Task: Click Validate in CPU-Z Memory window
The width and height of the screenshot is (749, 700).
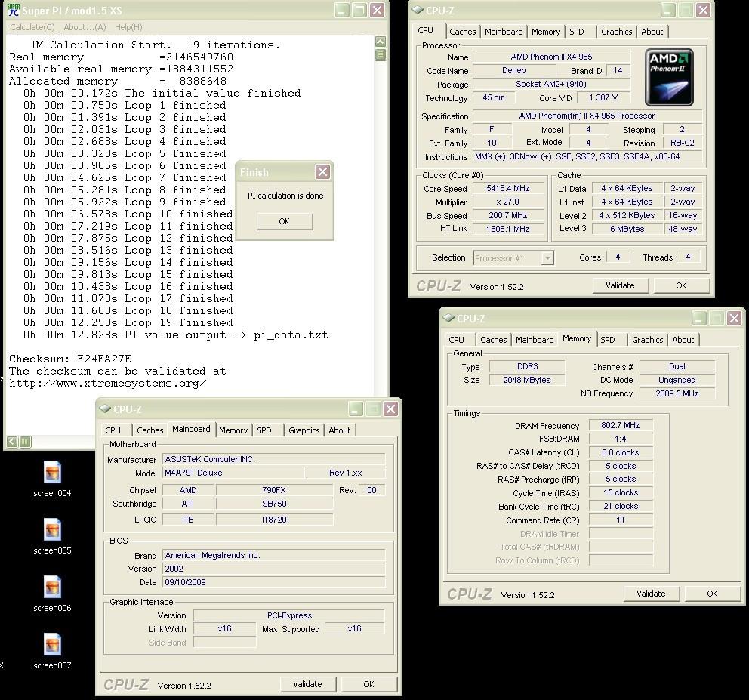Action: click(651, 594)
